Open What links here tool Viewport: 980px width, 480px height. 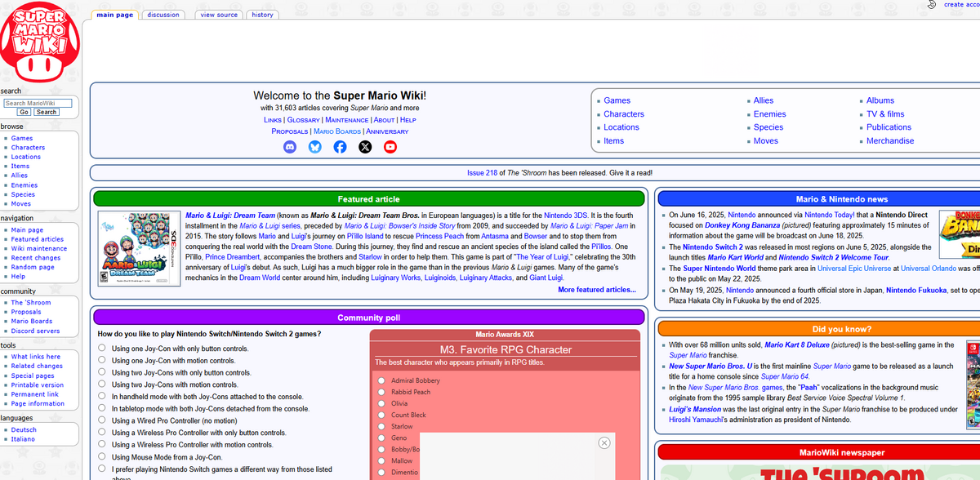(35, 357)
